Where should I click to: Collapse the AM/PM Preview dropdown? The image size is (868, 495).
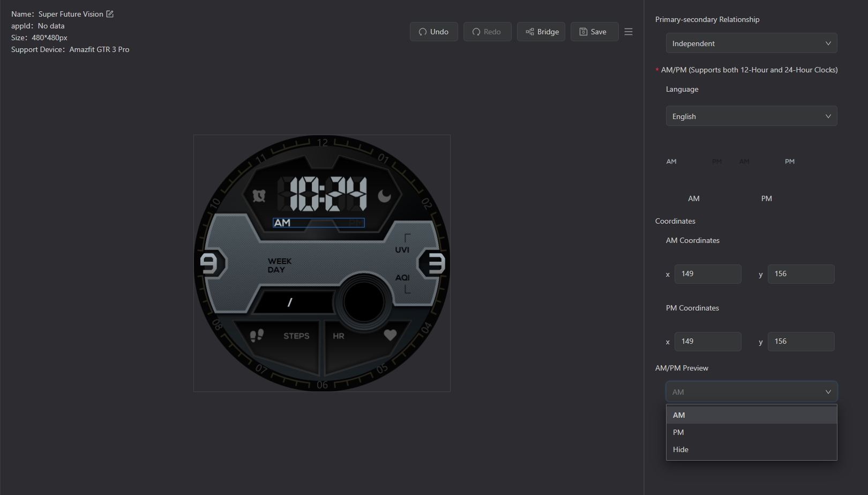[751, 392]
